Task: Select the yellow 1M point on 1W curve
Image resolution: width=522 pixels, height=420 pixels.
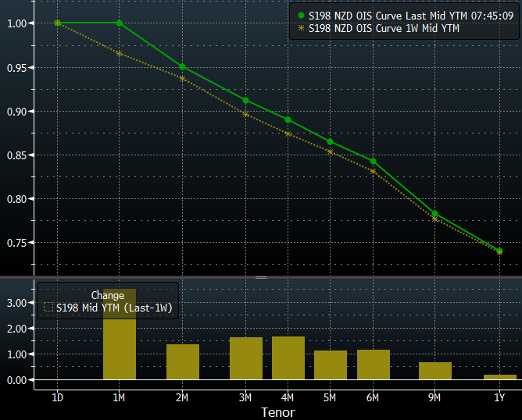Action: pos(120,53)
